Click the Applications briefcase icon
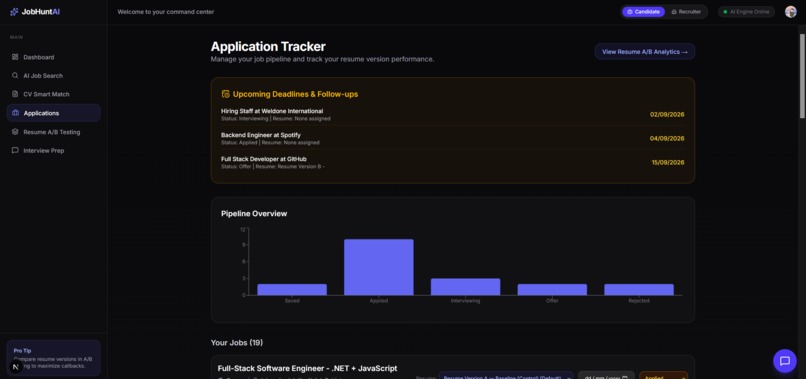The width and height of the screenshot is (806, 379). [15, 113]
